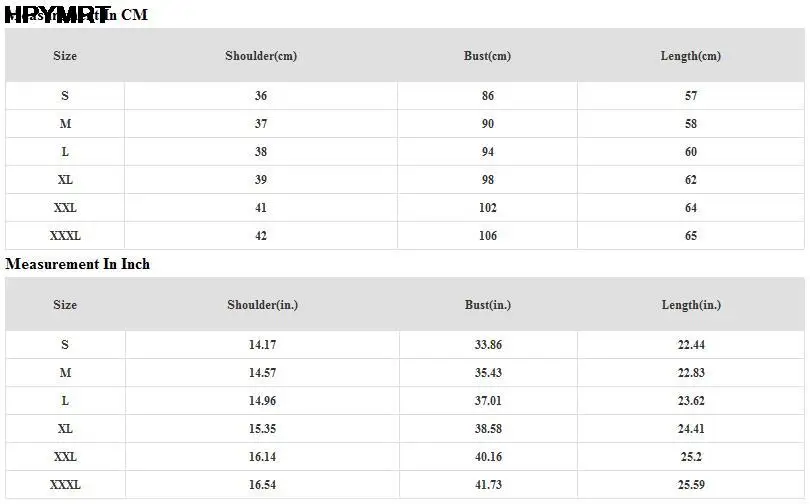Click the shoulder value 16.54 cell

[262, 485]
